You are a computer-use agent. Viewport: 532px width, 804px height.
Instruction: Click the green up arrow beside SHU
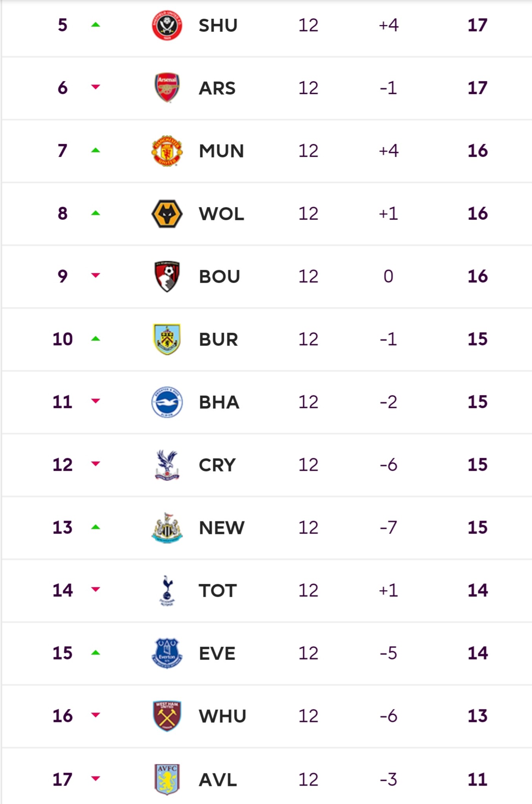[95, 25]
